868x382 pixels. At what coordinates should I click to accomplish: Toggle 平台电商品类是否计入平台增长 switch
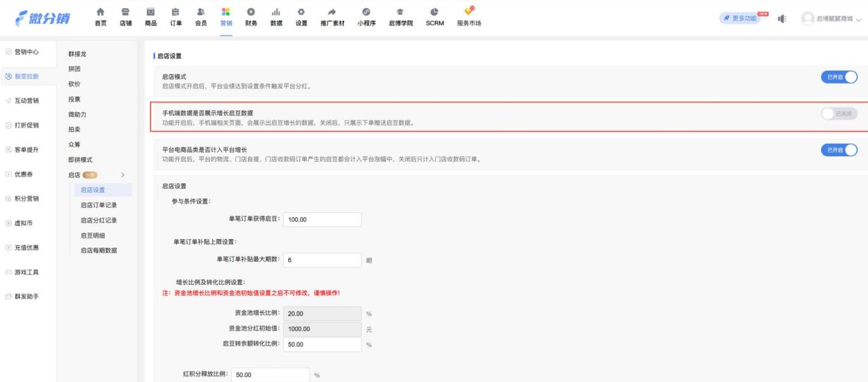pos(839,150)
